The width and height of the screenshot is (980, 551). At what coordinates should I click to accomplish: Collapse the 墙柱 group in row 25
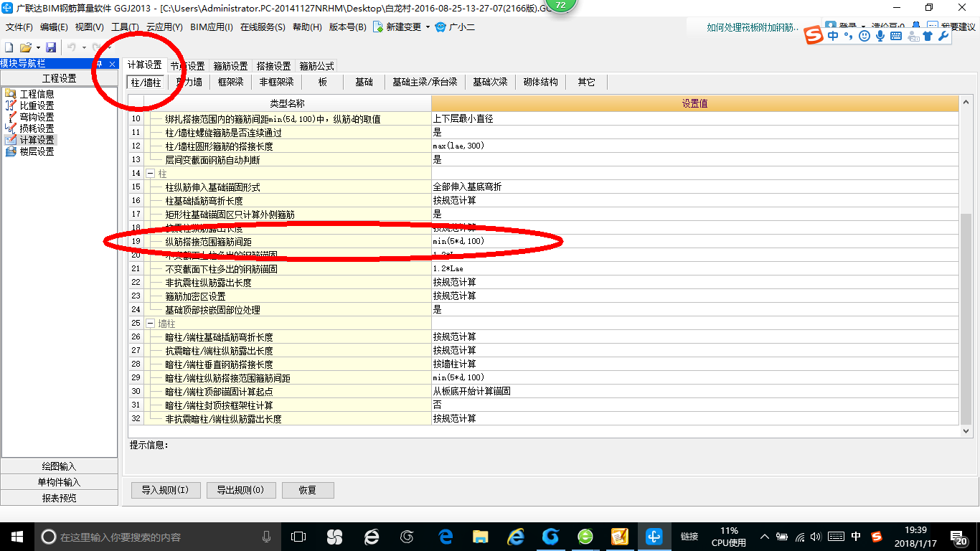click(151, 324)
